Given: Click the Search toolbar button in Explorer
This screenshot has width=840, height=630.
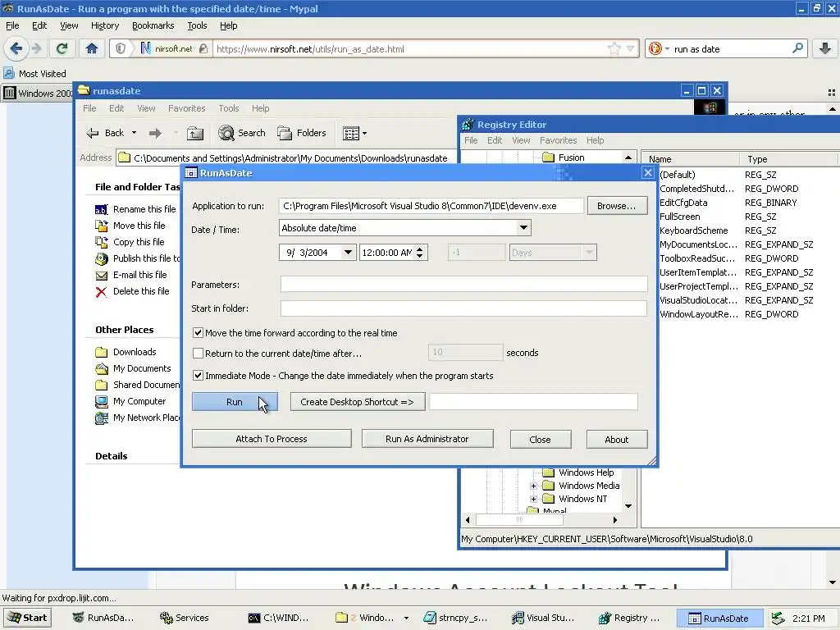Looking at the screenshot, I should click(242, 133).
